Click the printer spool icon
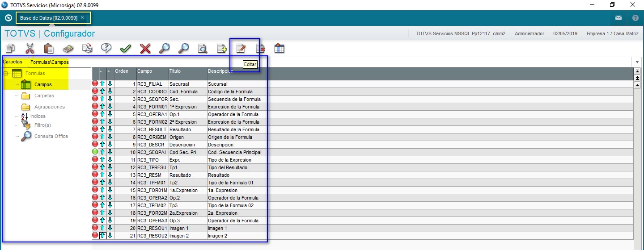644x250 pixels. tap(87, 48)
